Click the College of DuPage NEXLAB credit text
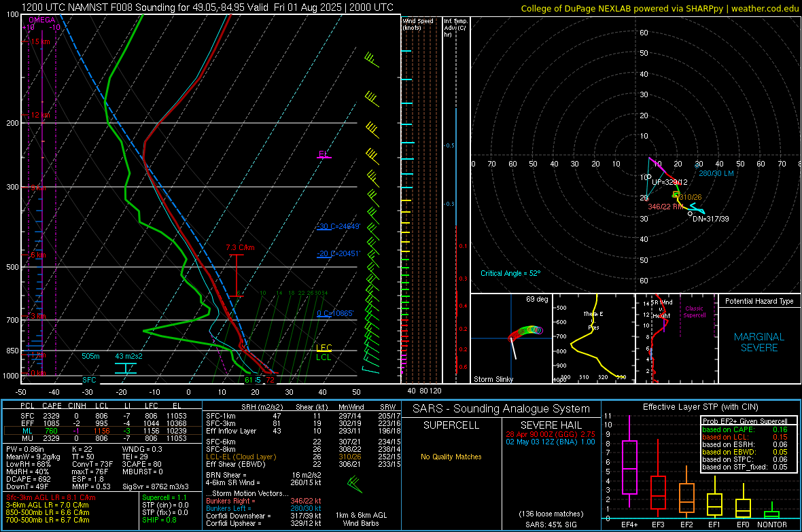Screen dimensions: 802x532 point(659,8)
